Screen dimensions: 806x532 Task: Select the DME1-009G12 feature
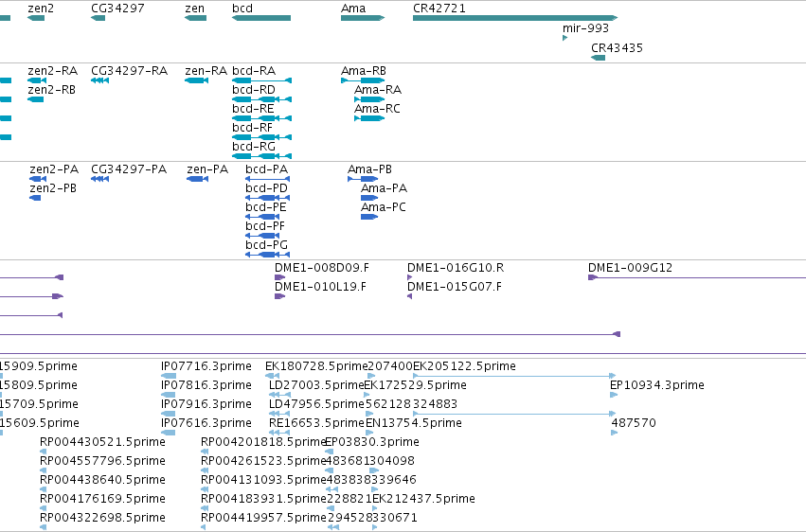pos(696,277)
